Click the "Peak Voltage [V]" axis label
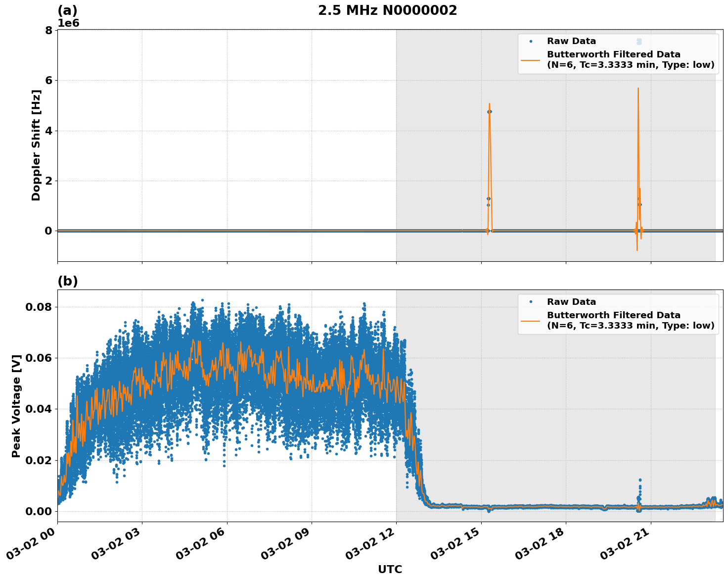 click(x=16, y=406)
